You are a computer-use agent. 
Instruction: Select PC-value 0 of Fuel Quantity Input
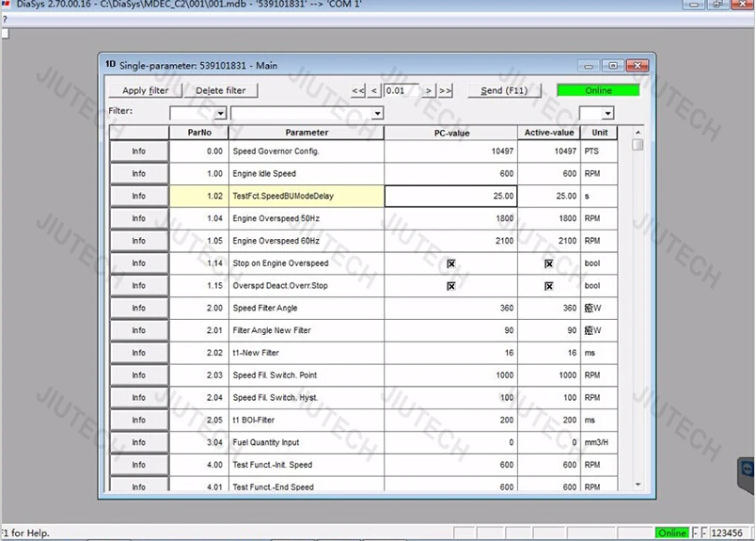(450, 442)
